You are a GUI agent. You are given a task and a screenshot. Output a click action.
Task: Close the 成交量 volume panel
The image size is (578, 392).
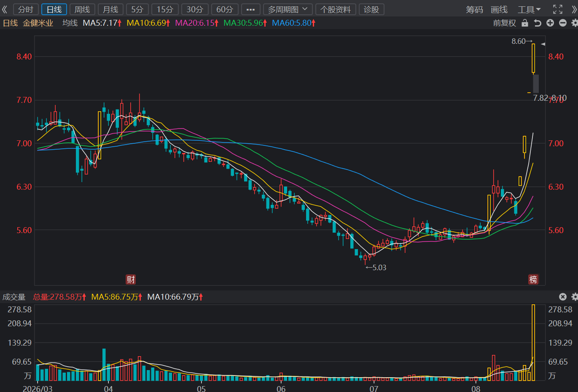563,297
